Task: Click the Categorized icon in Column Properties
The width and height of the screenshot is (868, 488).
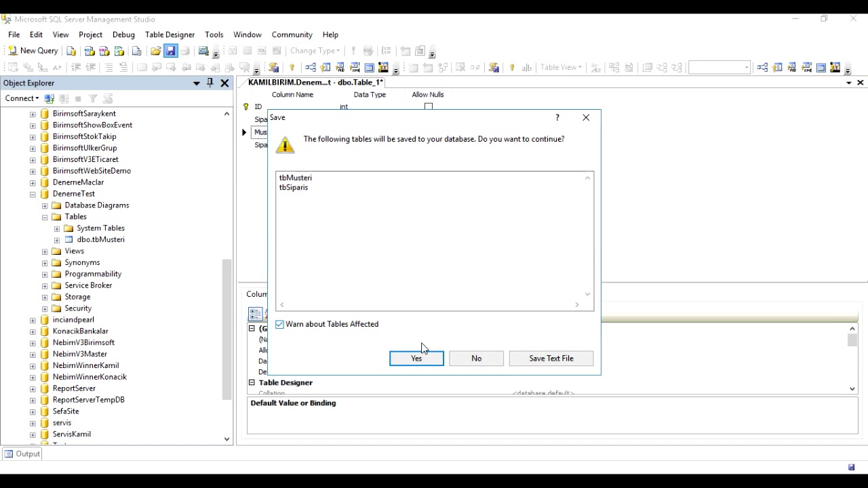Action: 255,314
